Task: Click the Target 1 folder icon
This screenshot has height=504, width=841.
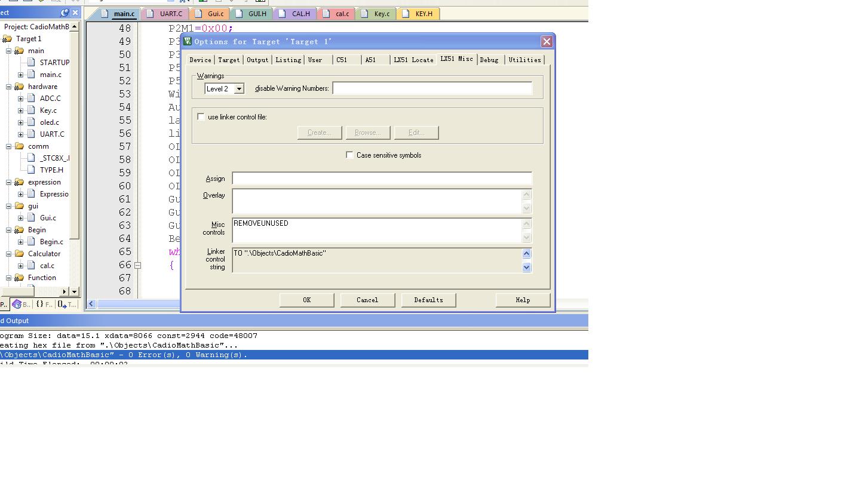Action: (x=7, y=39)
